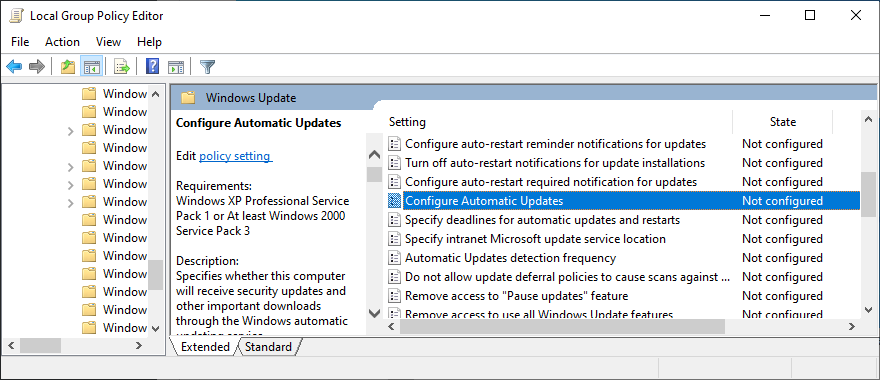Open the View menu
This screenshot has height=380, width=880.
pyautogui.click(x=108, y=42)
